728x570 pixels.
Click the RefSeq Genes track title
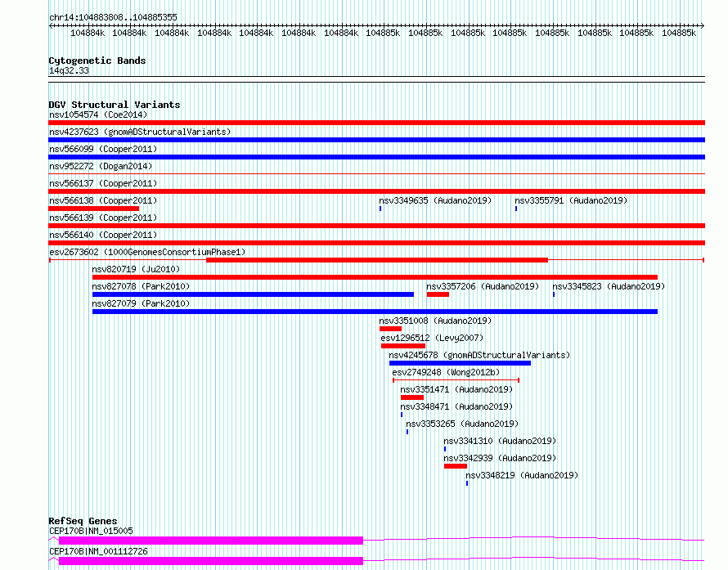click(x=83, y=521)
